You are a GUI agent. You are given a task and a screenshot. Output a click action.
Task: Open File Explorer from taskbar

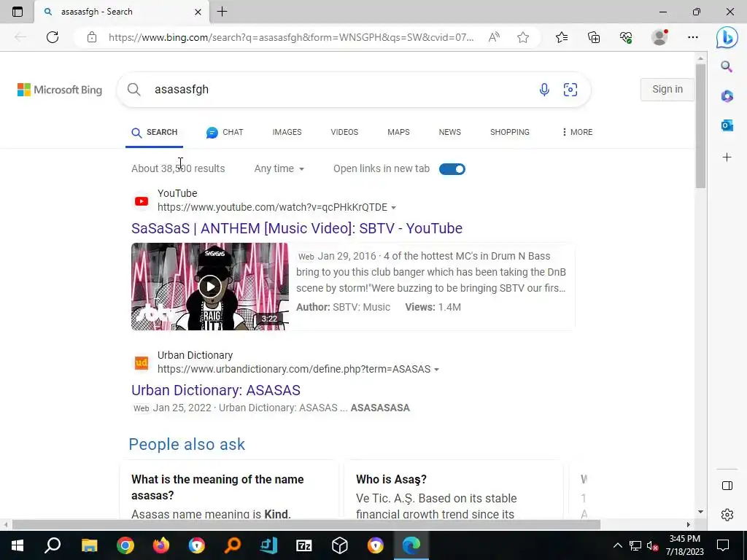pyautogui.click(x=89, y=545)
